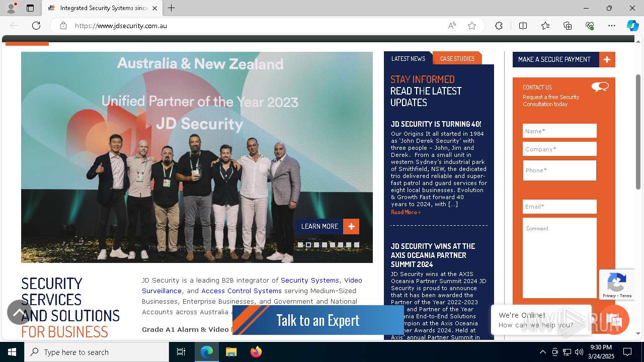Screen dimensions: 644x362
Task: Open the Favorites list icon
Action: (545, 26)
